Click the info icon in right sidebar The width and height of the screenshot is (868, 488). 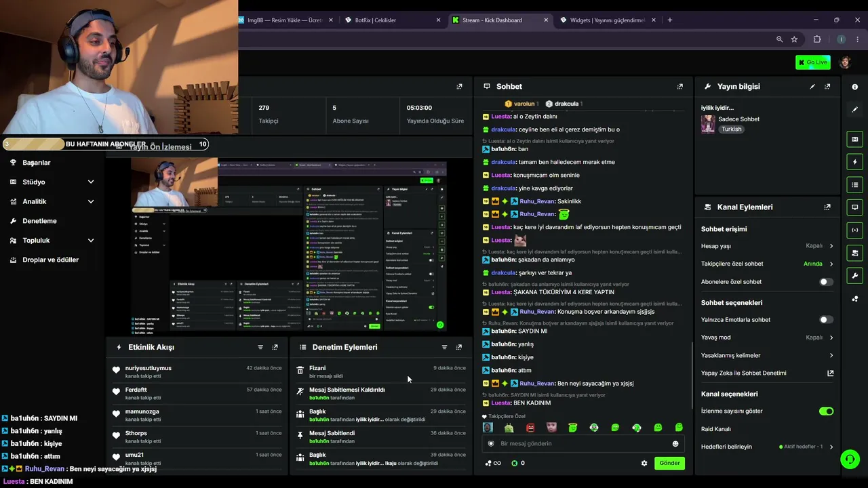point(854,87)
